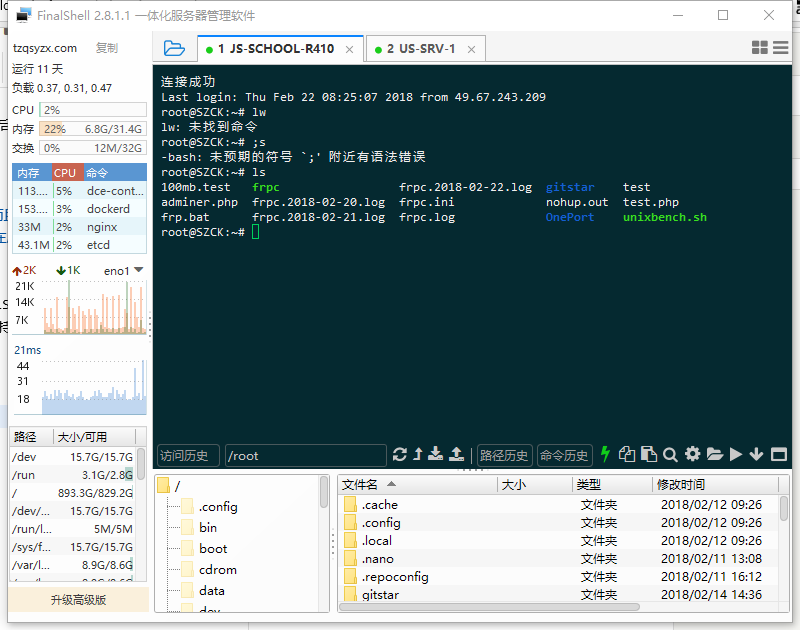Click the fullscreen window icon in terminal toolbar
Screen dimensions: 800x630
779,454
